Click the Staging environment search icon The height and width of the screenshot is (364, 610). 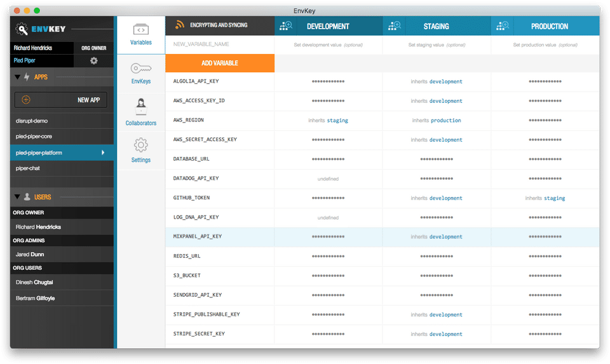pos(395,26)
